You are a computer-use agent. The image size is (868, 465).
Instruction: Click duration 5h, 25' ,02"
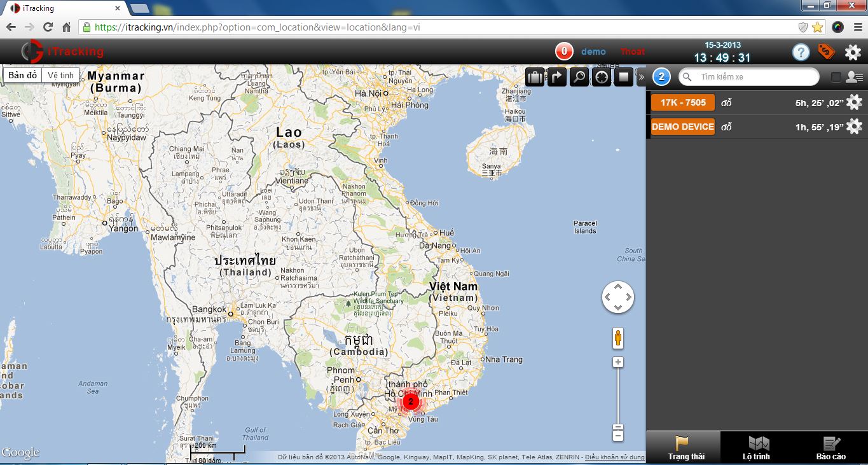(819, 102)
